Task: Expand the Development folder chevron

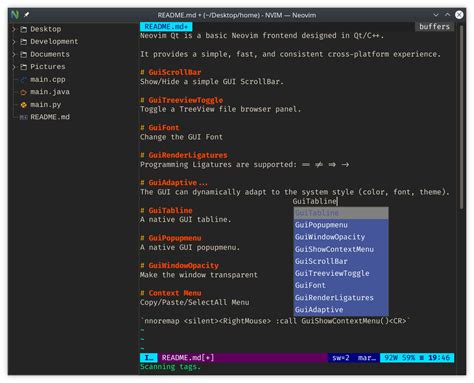Action: pos(14,42)
